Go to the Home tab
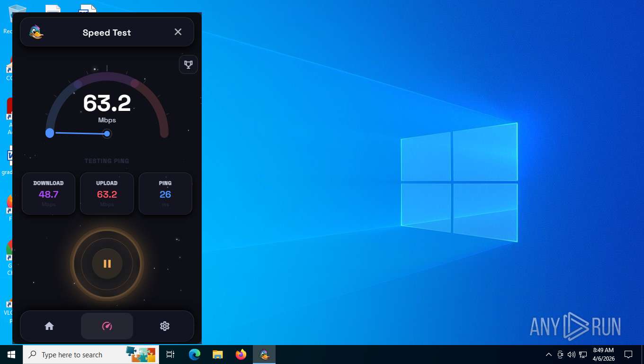The width and height of the screenshot is (644, 364). tap(49, 326)
